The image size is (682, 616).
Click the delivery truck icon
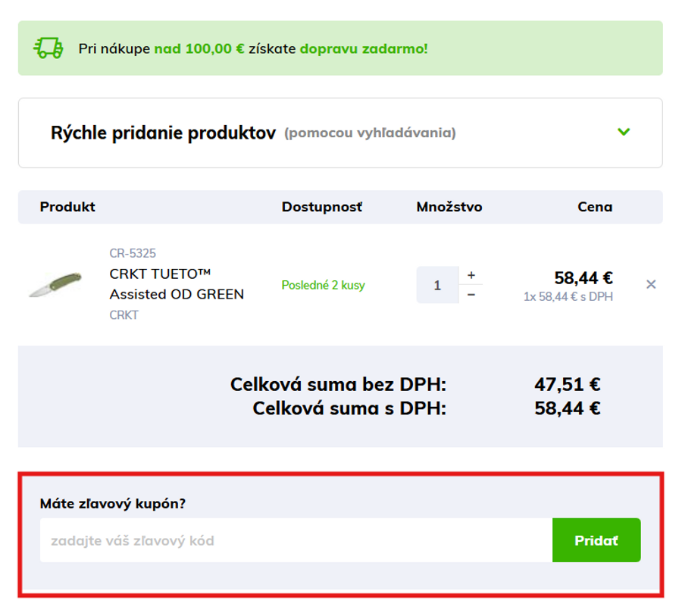tap(47, 47)
